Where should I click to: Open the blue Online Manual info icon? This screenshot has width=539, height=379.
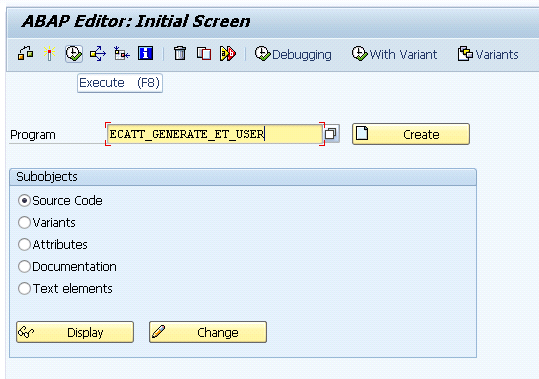click(x=145, y=53)
